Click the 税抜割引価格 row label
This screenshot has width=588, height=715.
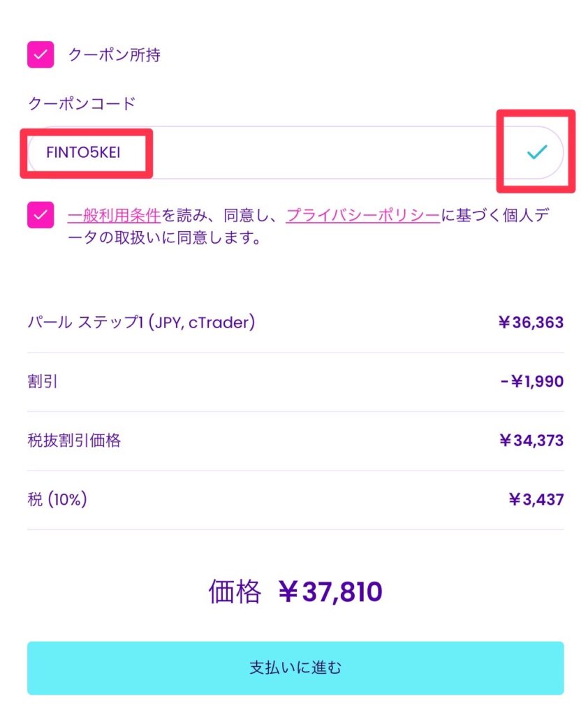pyautogui.click(x=74, y=441)
